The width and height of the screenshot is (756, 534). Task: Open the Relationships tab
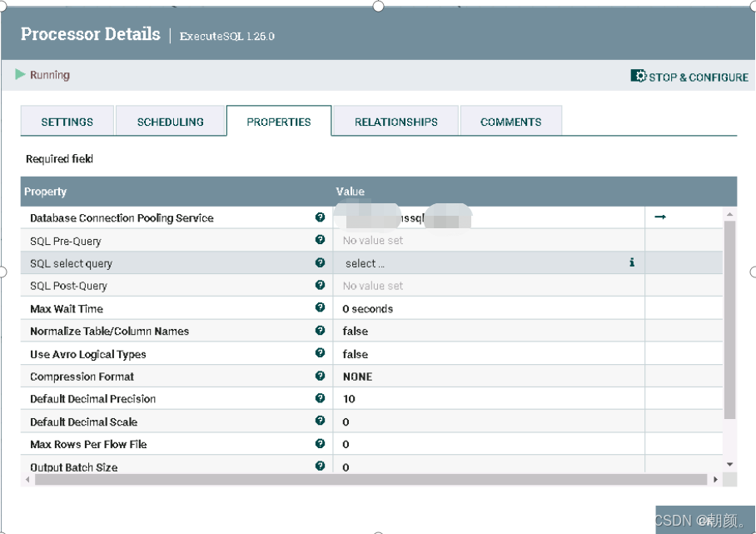(x=395, y=121)
